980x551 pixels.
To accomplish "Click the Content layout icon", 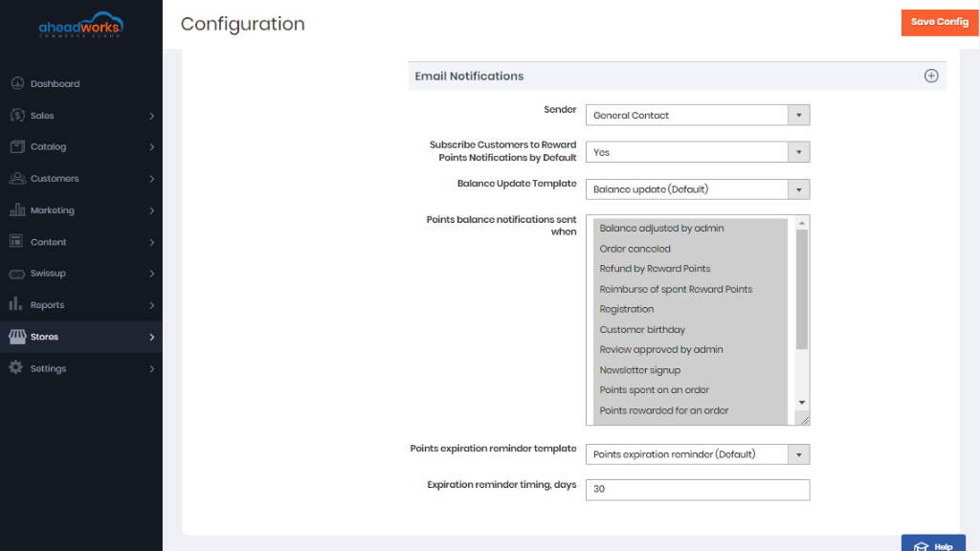I will [16, 241].
